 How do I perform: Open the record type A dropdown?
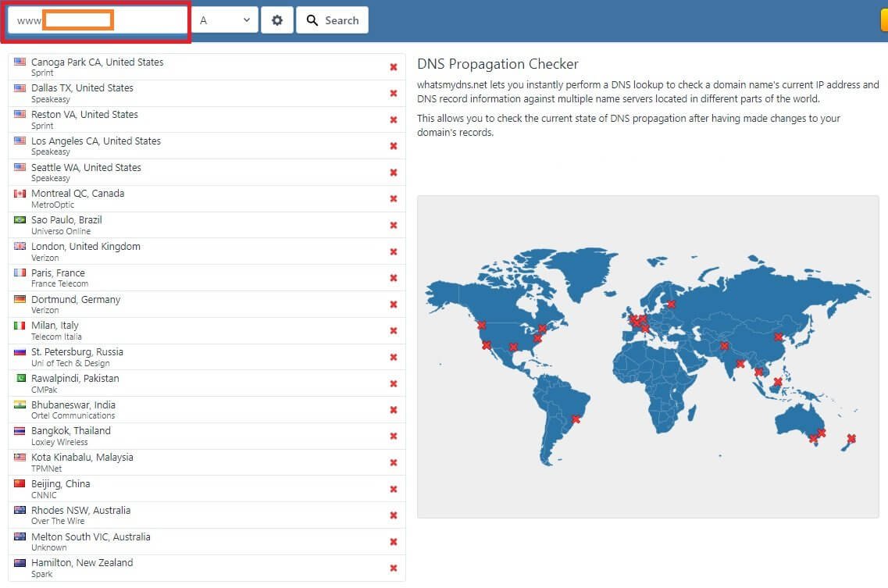pyautogui.click(x=226, y=20)
